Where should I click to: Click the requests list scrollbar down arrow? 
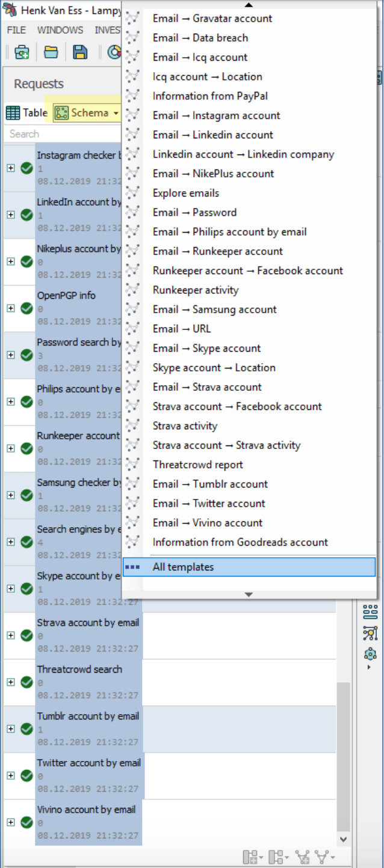point(344,839)
